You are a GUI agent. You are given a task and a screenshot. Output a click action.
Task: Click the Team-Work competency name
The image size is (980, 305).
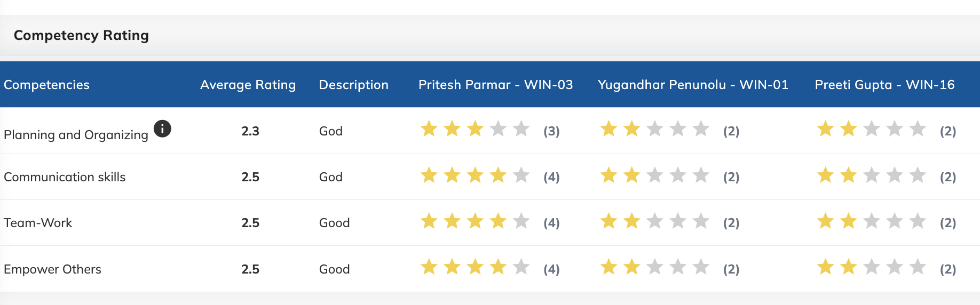[38, 223]
